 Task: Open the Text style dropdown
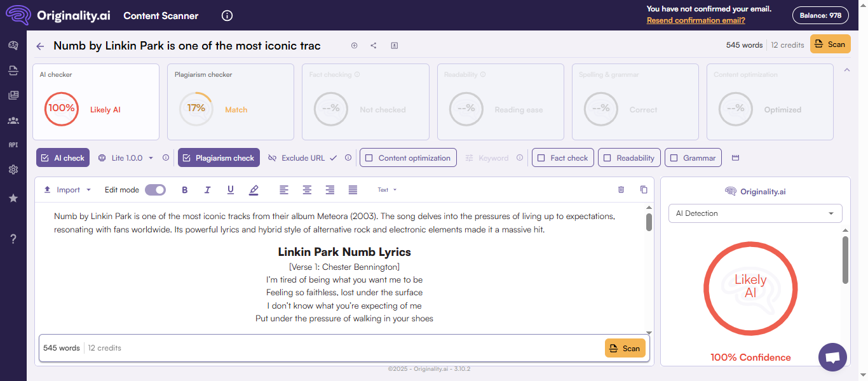click(x=387, y=190)
